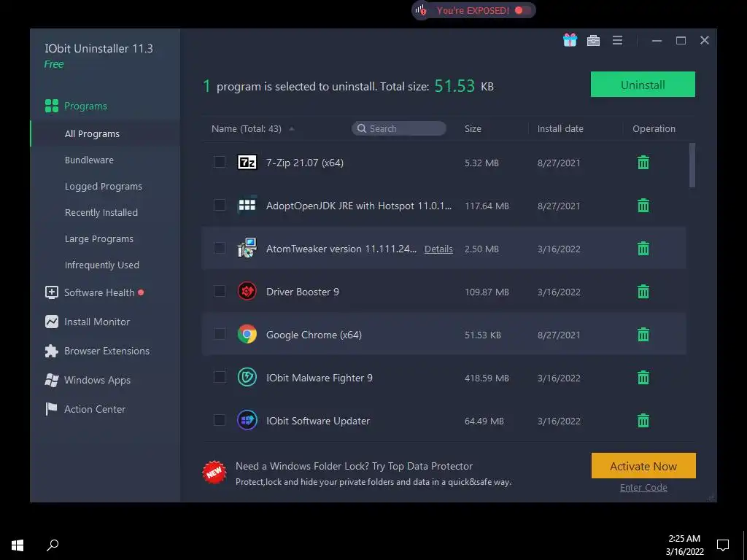This screenshot has height=560, width=747.
Task: Click the trash icon for AdoptOpenJDK JRE
Action: (x=643, y=205)
